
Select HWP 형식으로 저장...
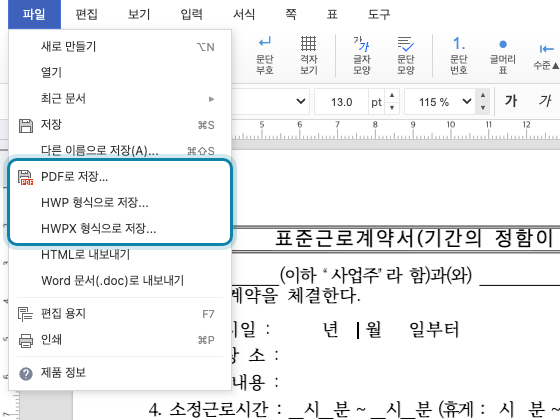[x=120, y=202]
